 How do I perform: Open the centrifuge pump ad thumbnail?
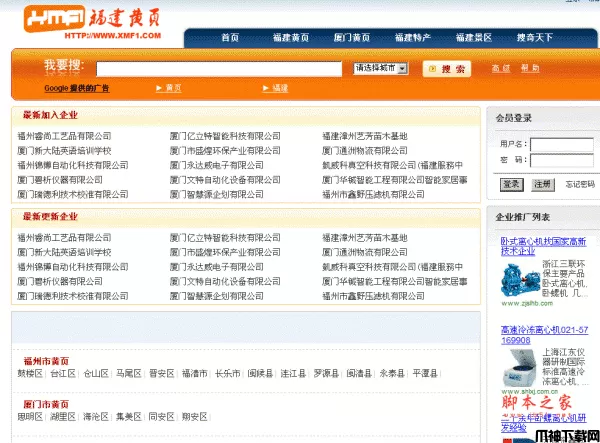[x=520, y=280]
